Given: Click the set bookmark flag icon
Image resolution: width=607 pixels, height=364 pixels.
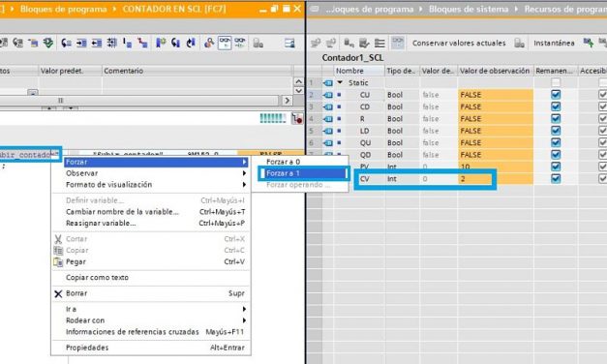Looking at the screenshot, I should (x=161, y=43).
